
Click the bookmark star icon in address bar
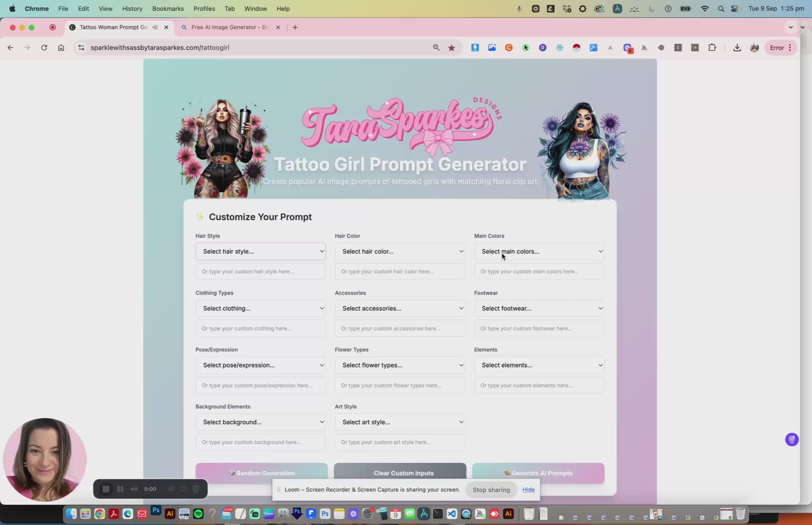point(452,48)
